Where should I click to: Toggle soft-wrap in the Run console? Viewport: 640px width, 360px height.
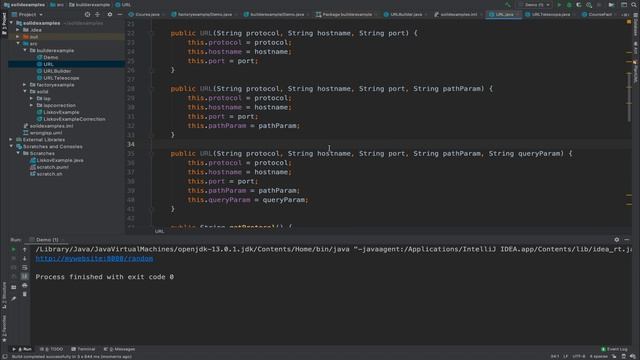(24, 267)
